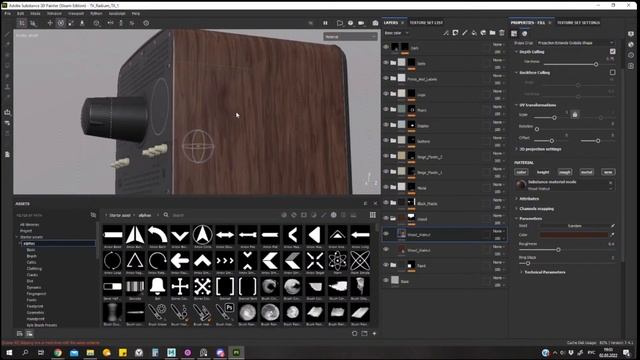Toggle the rough material channel button

click(565, 172)
